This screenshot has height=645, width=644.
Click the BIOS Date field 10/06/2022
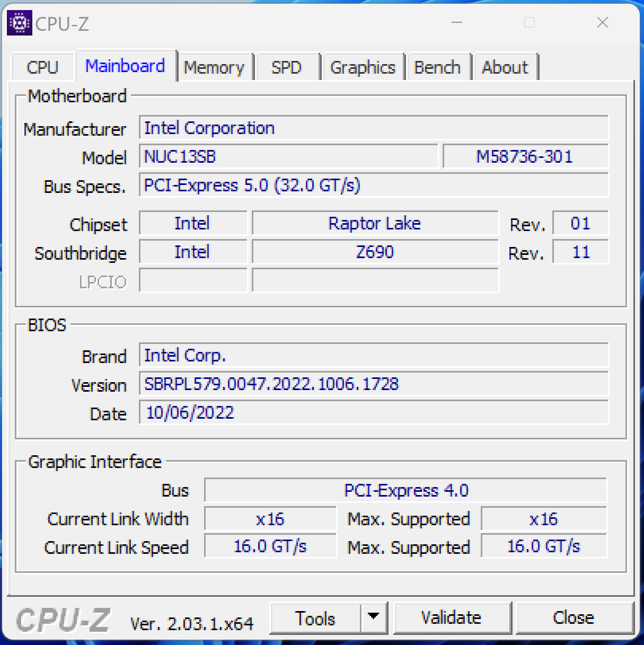click(x=373, y=413)
